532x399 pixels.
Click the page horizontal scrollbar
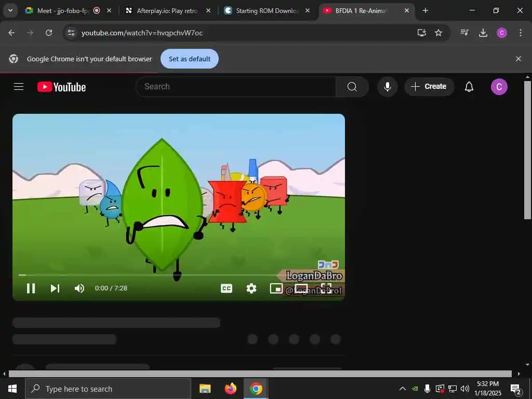pos(260,374)
